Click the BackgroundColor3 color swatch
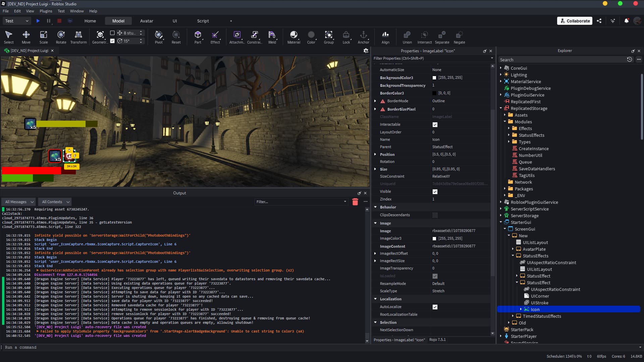 434,77
